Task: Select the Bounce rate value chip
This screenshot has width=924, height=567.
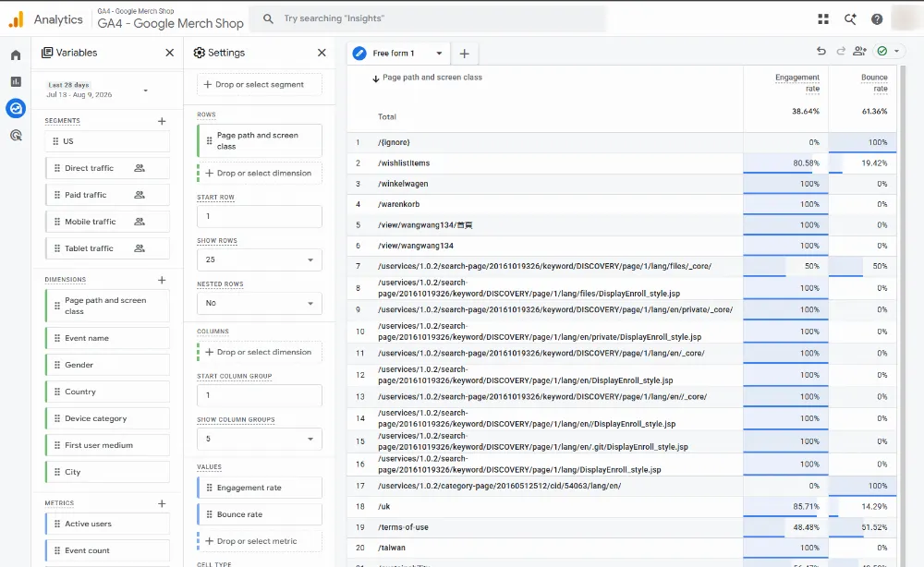Action: [260, 514]
